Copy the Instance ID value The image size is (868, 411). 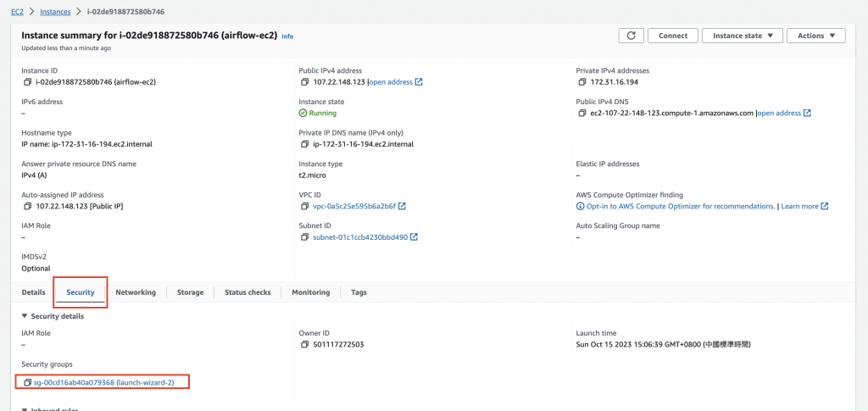coord(28,82)
